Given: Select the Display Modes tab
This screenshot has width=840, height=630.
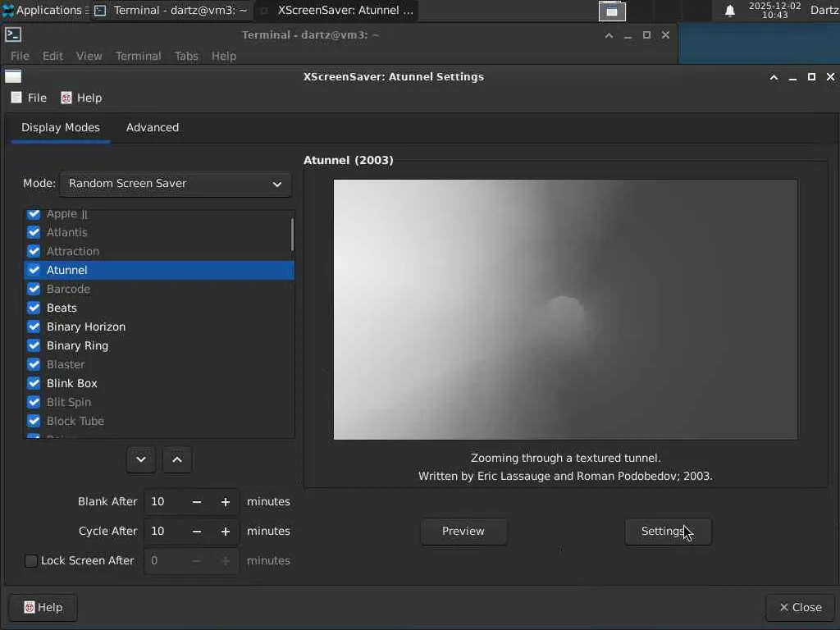Looking at the screenshot, I should pyautogui.click(x=61, y=127).
